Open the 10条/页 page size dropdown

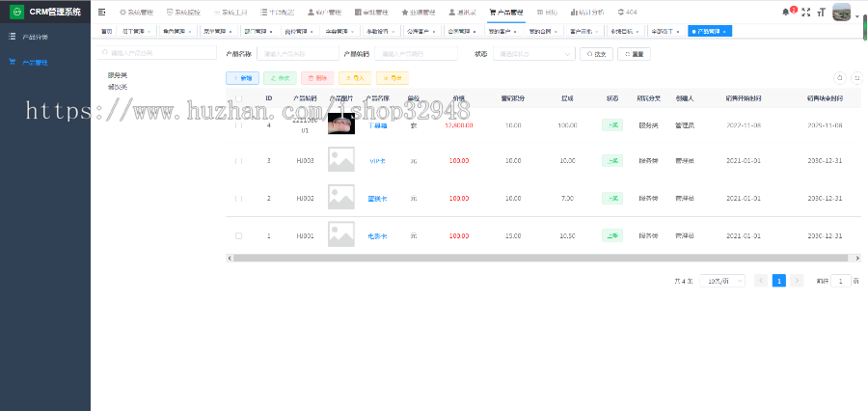click(722, 281)
